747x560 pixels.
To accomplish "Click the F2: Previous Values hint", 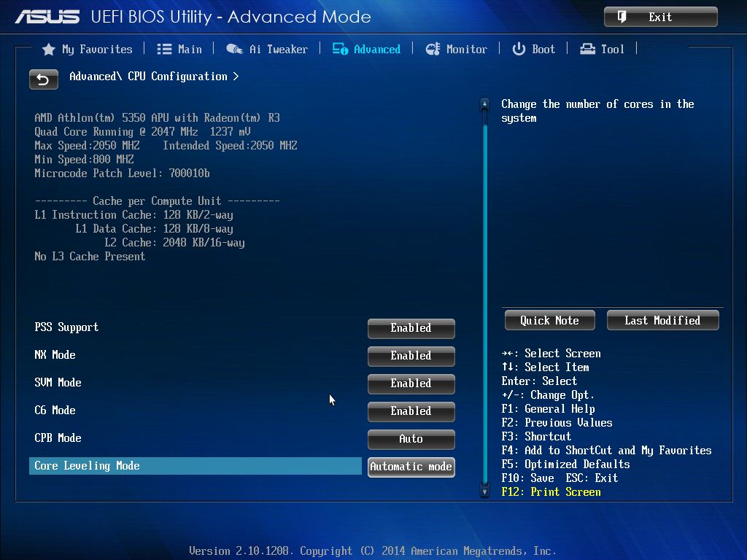I will click(x=557, y=423).
